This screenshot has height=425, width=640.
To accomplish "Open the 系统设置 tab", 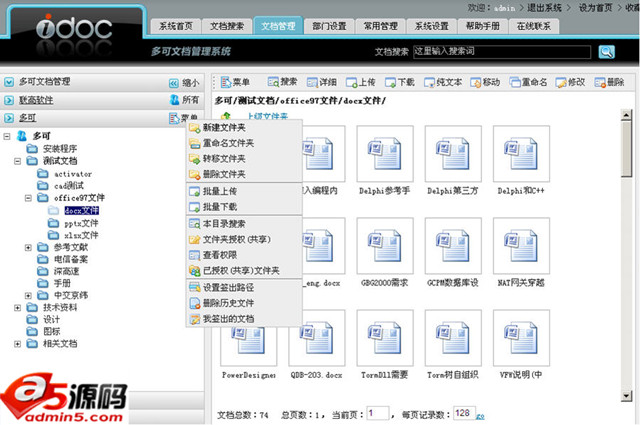I will pyautogui.click(x=431, y=27).
